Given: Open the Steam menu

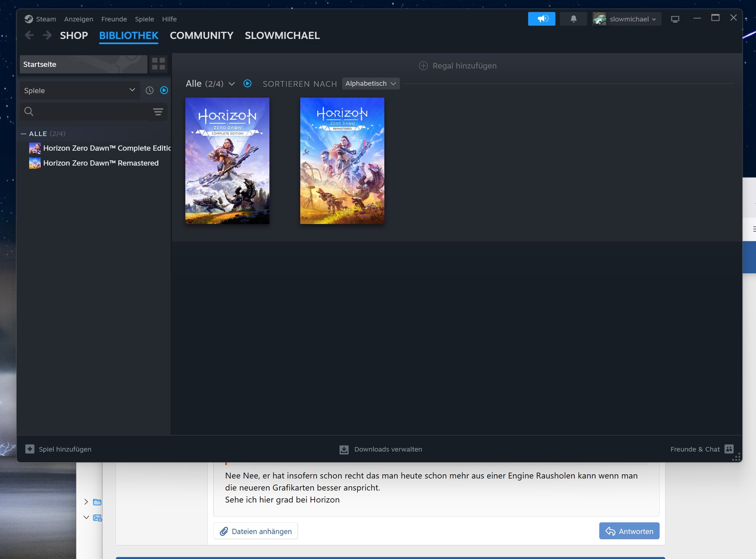Looking at the screenshot, I should [x=46, y=19].
